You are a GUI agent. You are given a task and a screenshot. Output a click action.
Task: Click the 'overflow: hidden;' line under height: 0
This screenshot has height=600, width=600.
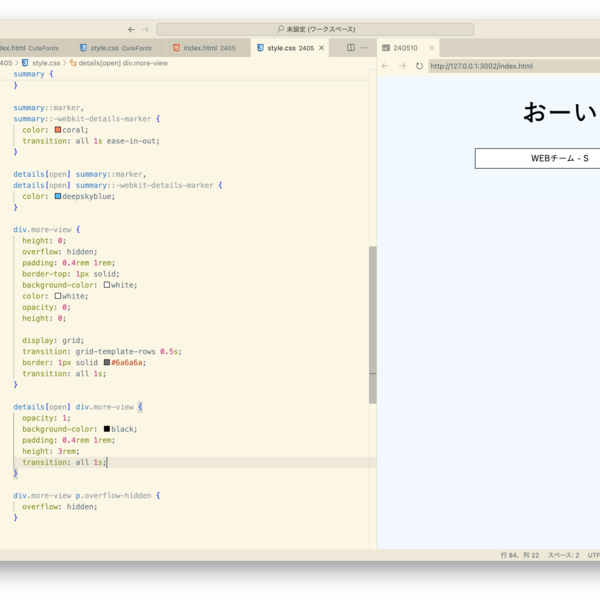60,252
